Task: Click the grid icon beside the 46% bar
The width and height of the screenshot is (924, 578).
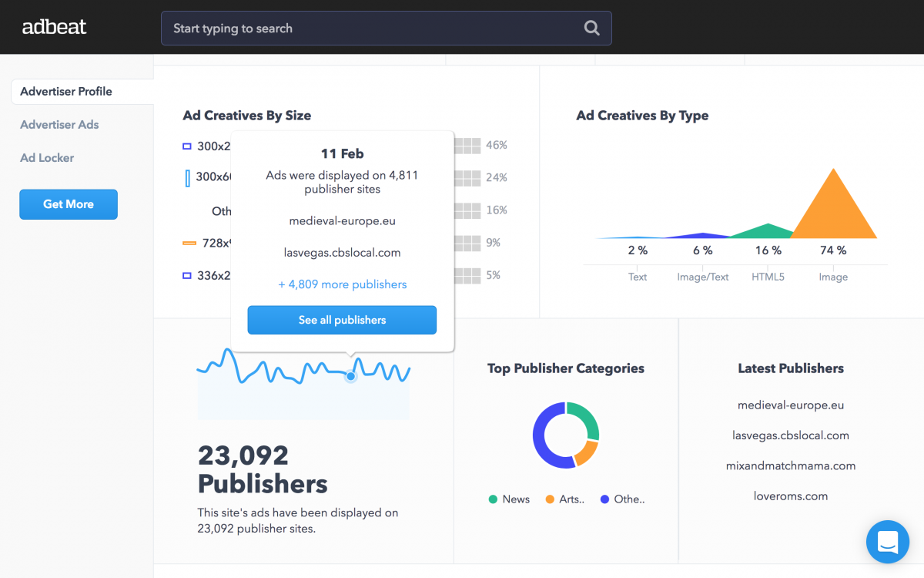Action: click(469, 145)
